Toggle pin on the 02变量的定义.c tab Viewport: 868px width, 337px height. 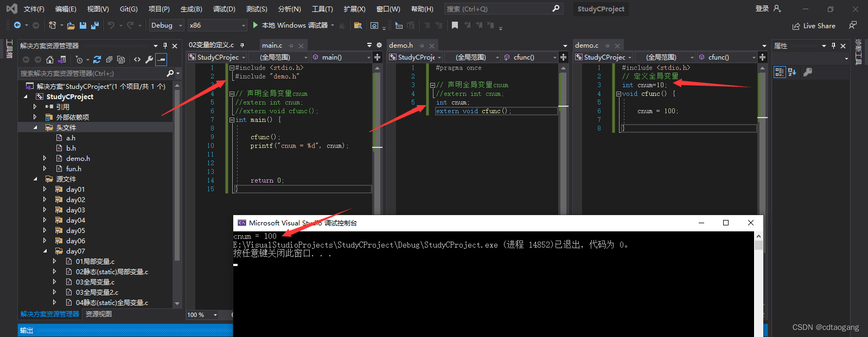pyautogui.click(x=242, y=45)
